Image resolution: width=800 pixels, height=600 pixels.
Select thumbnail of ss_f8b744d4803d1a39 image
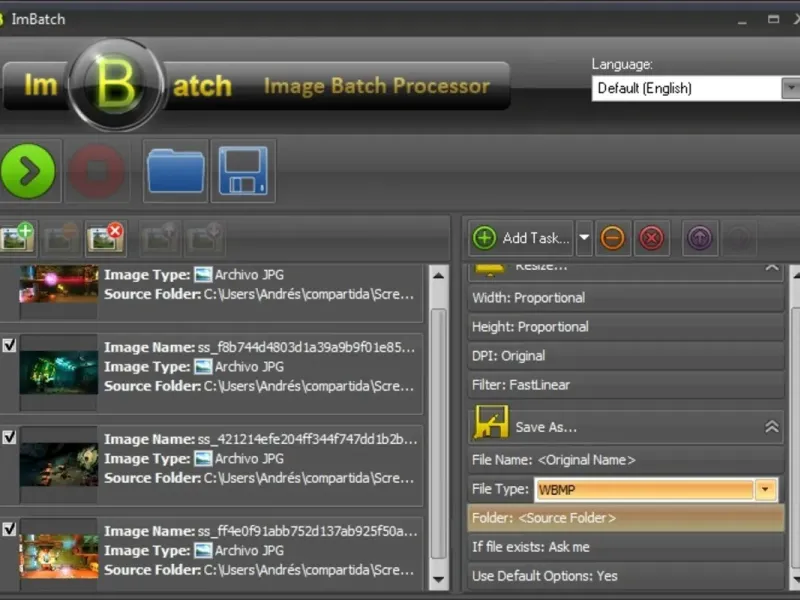(x=59, y=372)
